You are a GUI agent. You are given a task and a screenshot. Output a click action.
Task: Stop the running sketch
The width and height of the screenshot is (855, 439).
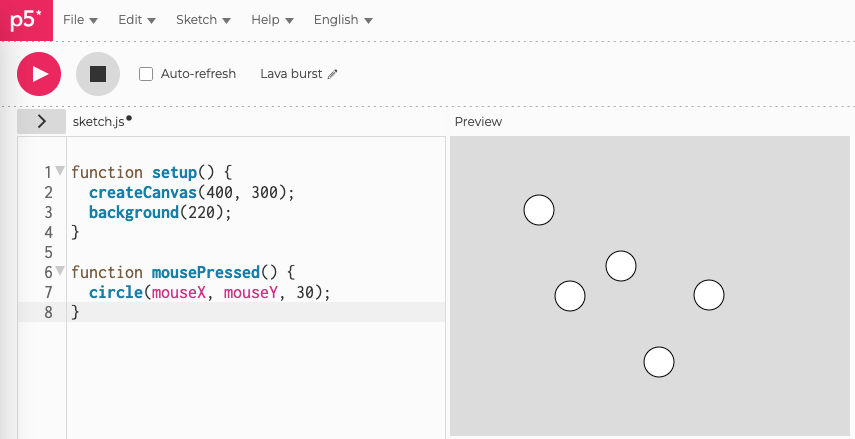click(x=97, y=74)
